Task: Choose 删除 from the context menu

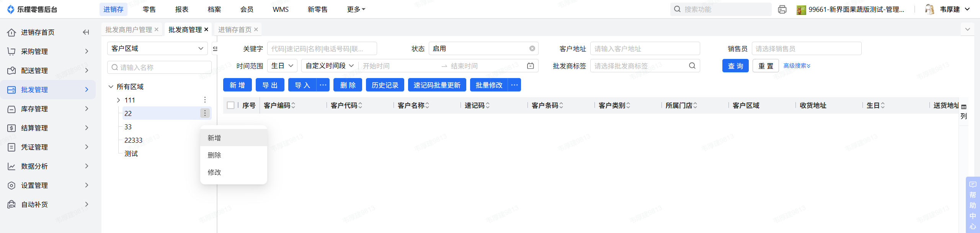Action: (234, 155)
